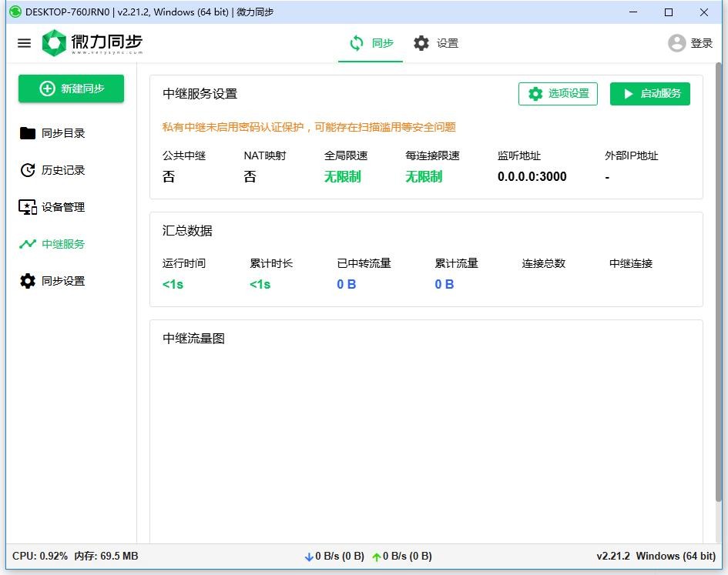This screenshot has height=575, width=728.
Task: Switch to the 同步 tab
Action: point(371,43)
